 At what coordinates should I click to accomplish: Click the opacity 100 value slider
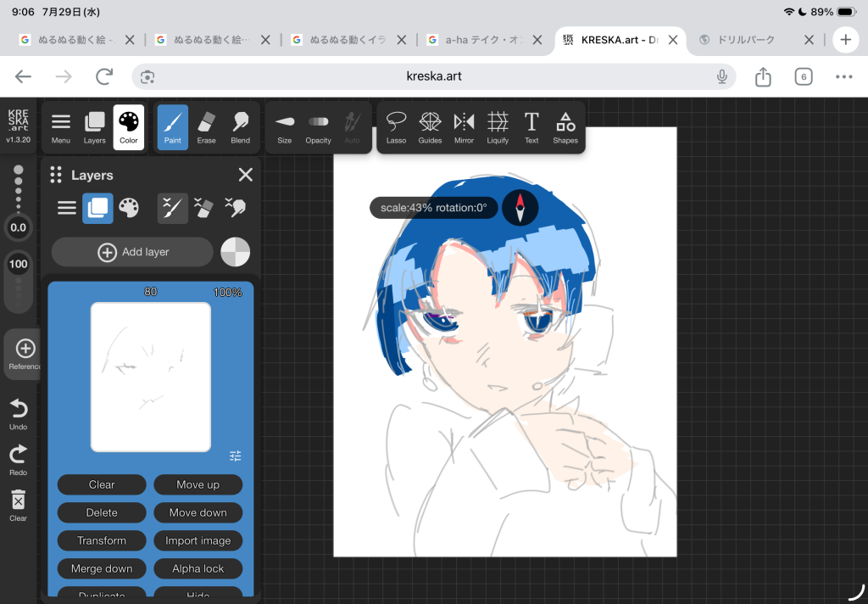coord(19,265)
